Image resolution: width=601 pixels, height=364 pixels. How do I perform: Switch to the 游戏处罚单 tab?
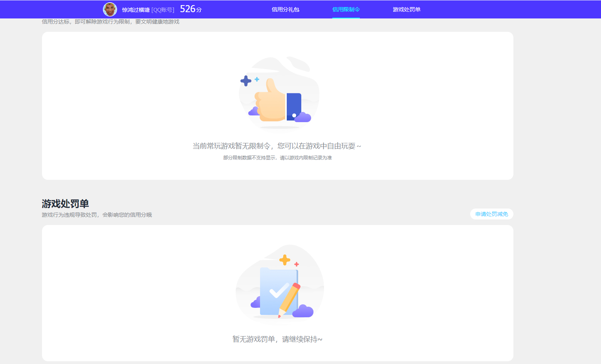point(407,9)
